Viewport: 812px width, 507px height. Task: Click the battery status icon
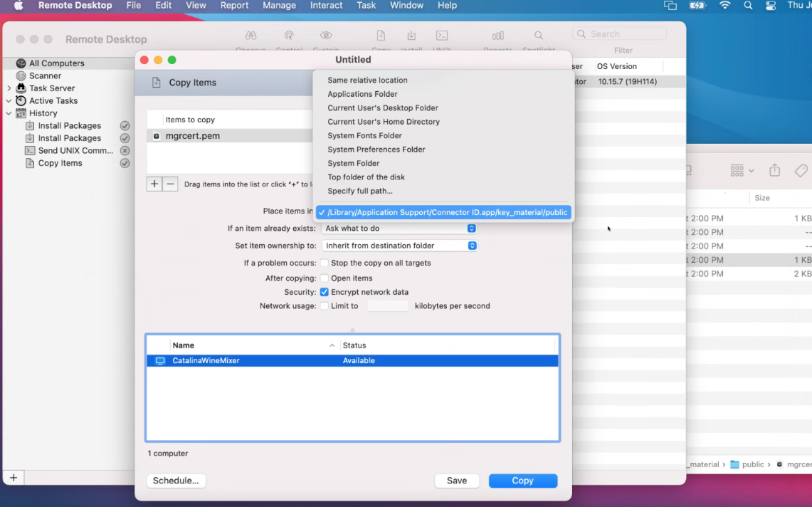coord(697,6)
